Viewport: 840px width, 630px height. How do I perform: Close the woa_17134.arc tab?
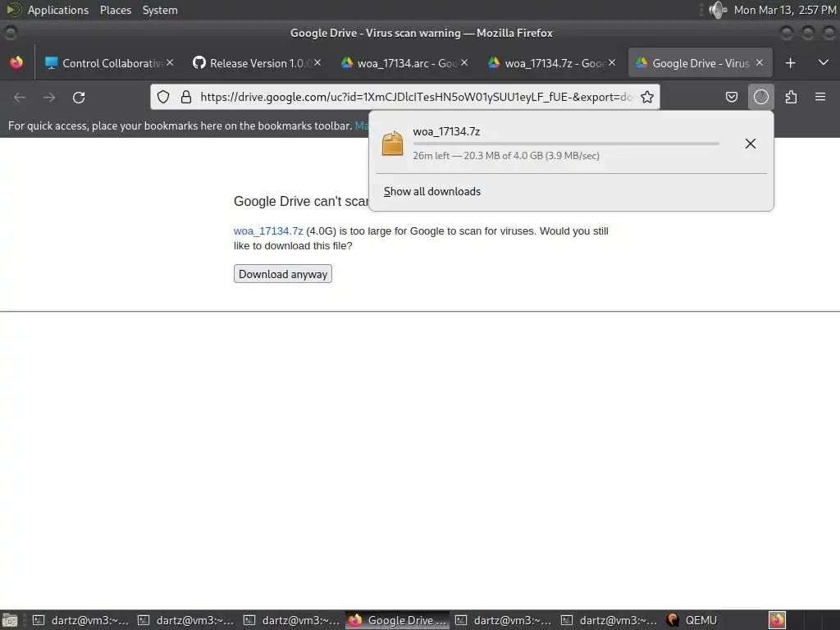(x=464, y=62)
